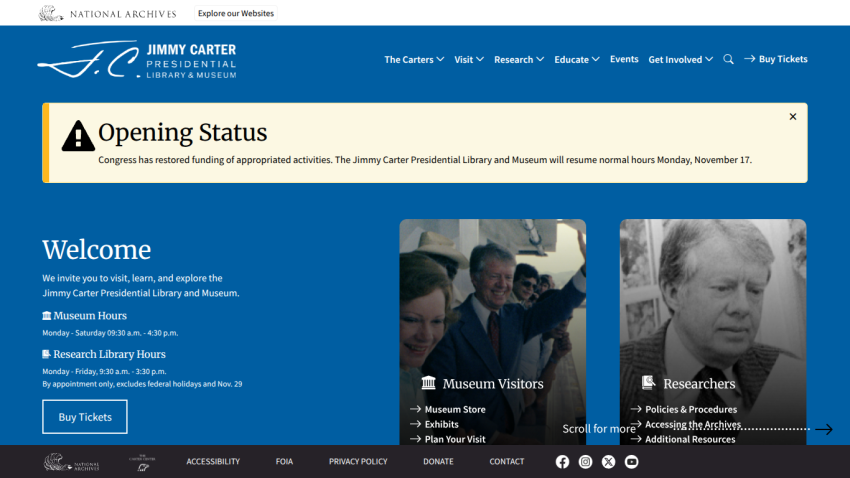Click the Researchers card heading
The height and width of the screenshot is (478, 850).
(699, 384)
